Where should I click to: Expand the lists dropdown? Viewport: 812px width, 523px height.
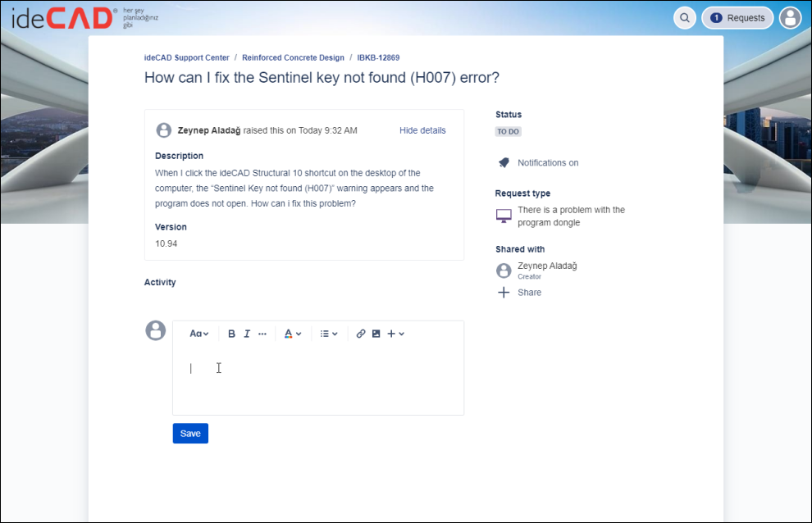click(x=329, y=334)
